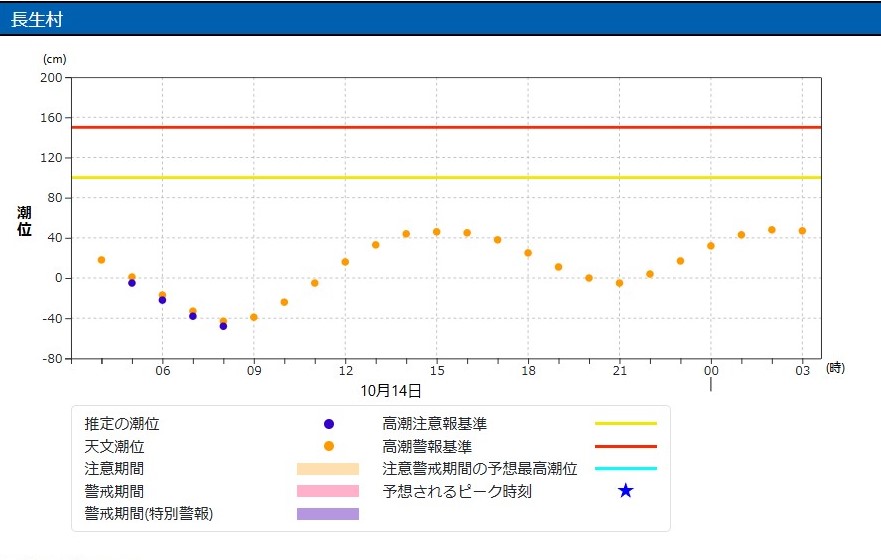Select the orange 天文潮位 legend dot
The image size is (881, 560).
point(329,446)
